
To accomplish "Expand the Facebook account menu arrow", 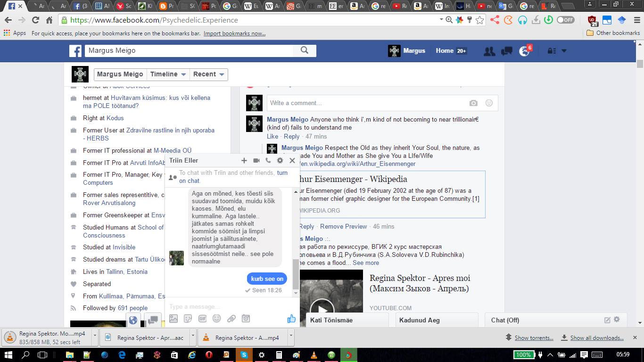I will [x=564, y=51].
